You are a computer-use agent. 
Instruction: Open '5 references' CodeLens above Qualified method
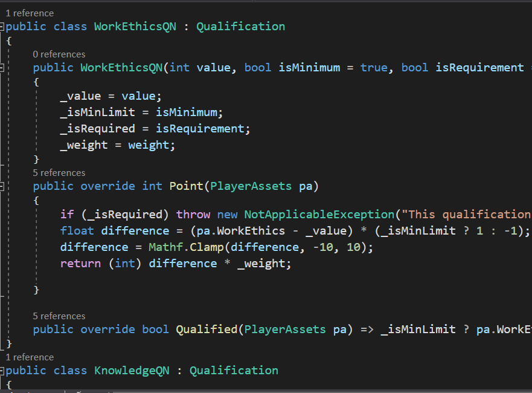pyautogui.click(x=59, y=316)
